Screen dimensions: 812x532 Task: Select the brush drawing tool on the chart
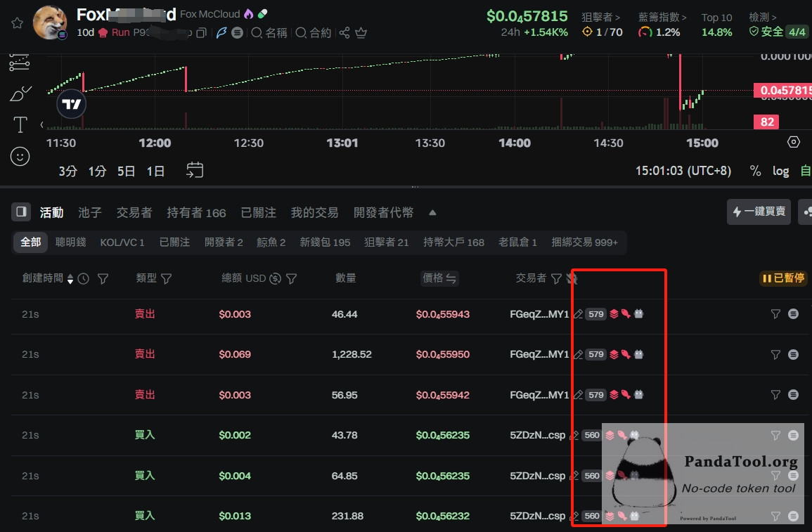coord(20,93)
